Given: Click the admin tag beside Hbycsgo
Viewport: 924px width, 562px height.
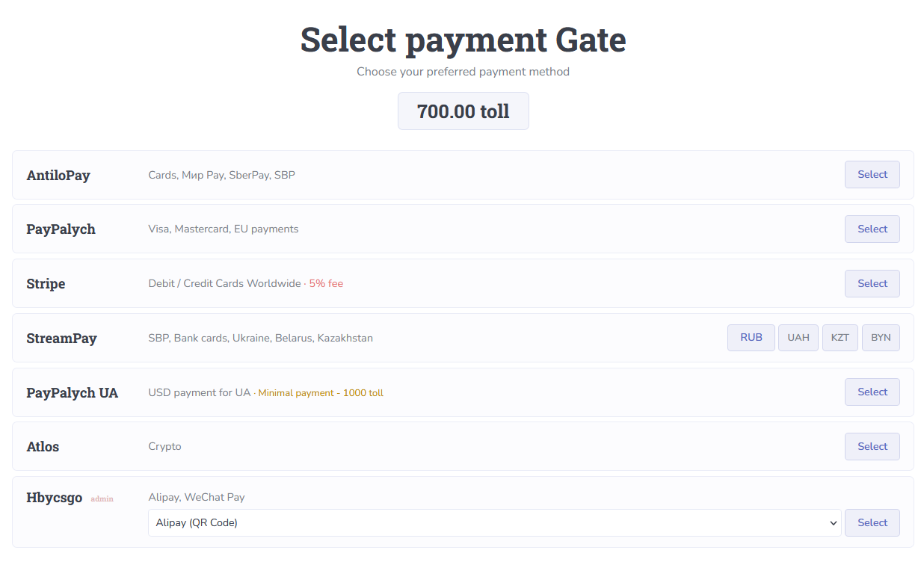Looking at the screenshot, I should coord(102,498).
